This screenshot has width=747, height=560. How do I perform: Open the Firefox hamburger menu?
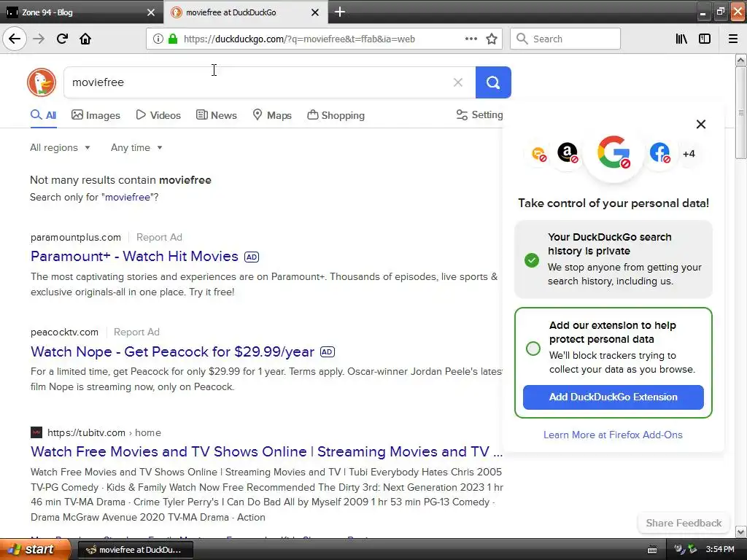pyautogui.click(x=732, y=39)
